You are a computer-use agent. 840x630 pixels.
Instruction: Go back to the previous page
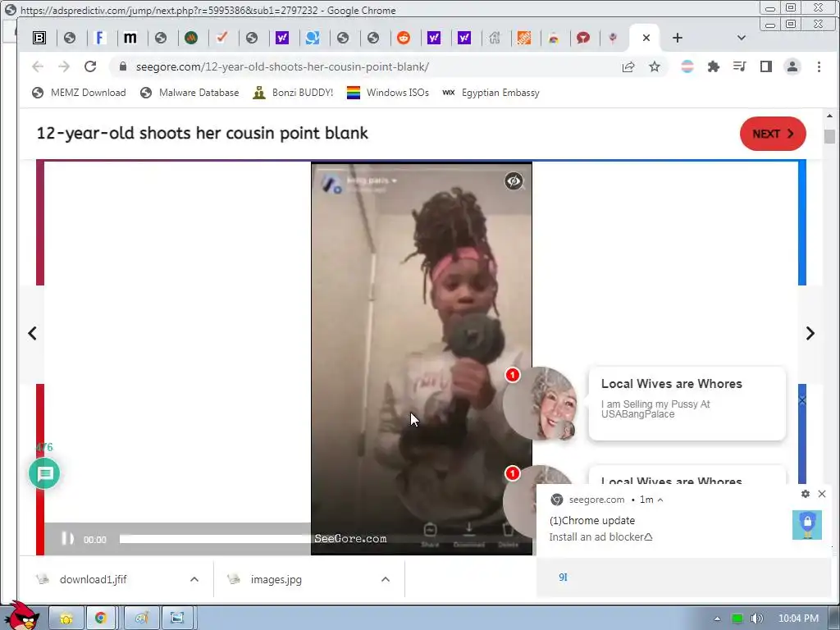point(38,66)
